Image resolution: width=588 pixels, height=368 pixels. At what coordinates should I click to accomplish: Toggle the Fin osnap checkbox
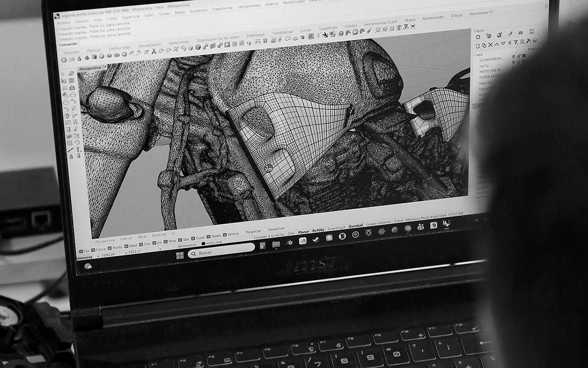[x=81, y=251]
